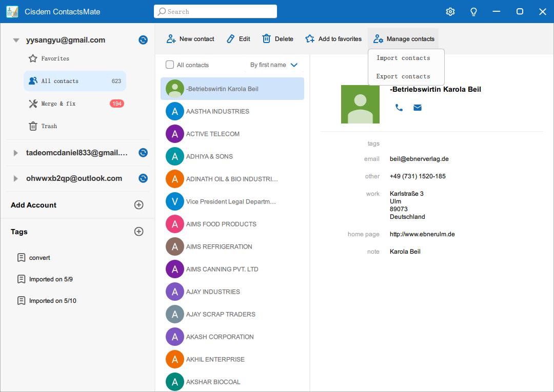554x392 pixels.
Task: Click email beil@ebnerverlag.de
Action: coord(419,159)
